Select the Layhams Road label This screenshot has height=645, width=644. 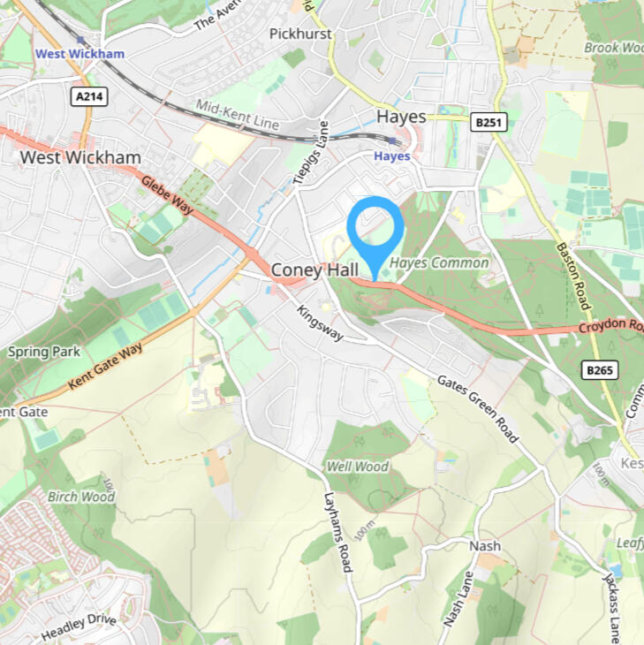338,532
